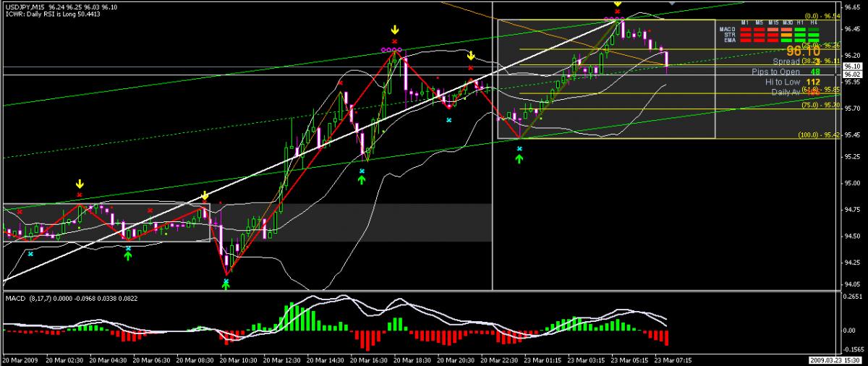Screen dimensions: 868x366
Task: Click the Pips to Open label
Action: tap(775, 72)
